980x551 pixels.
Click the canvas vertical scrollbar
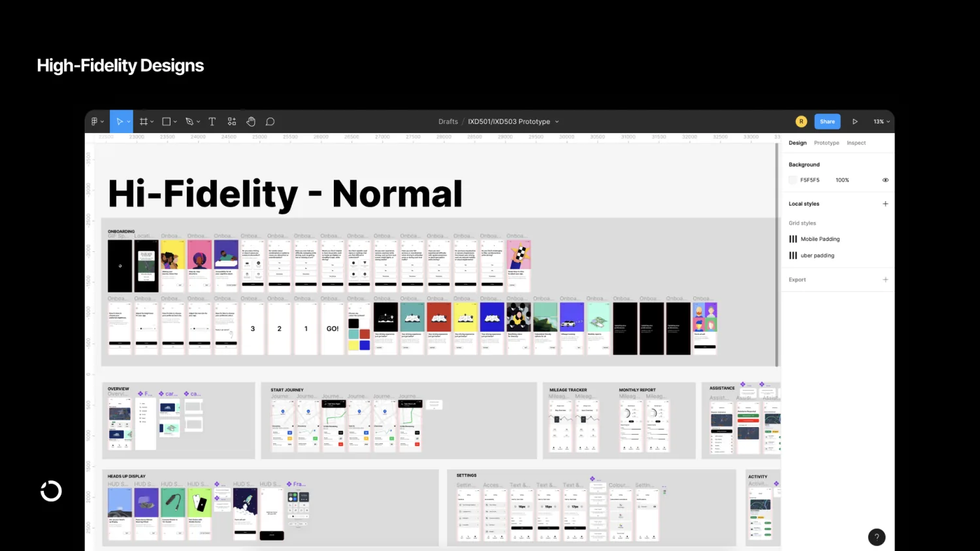[x=777, y=255]
